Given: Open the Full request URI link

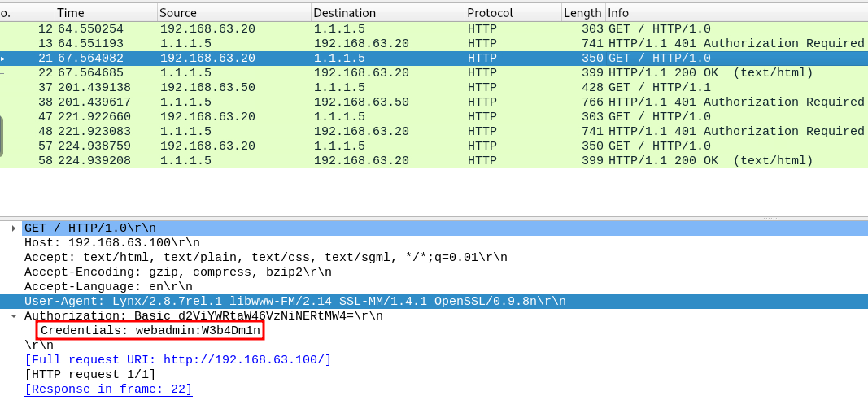Looking at the screenshot, I should 177,360.
